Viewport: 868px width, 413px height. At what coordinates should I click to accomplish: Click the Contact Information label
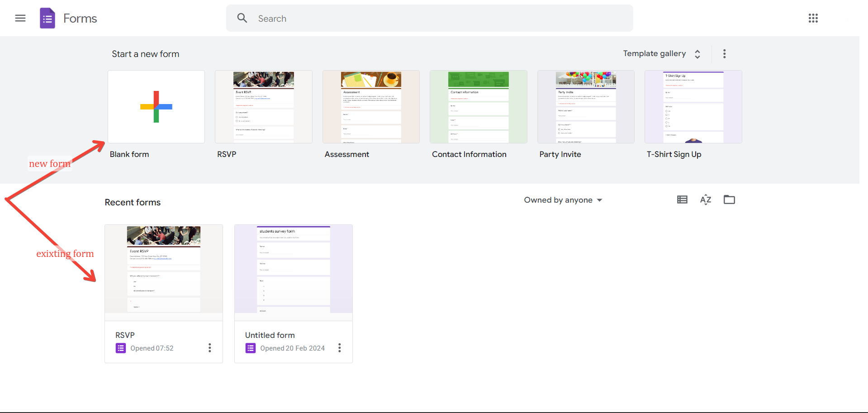[x=469, y=154]
